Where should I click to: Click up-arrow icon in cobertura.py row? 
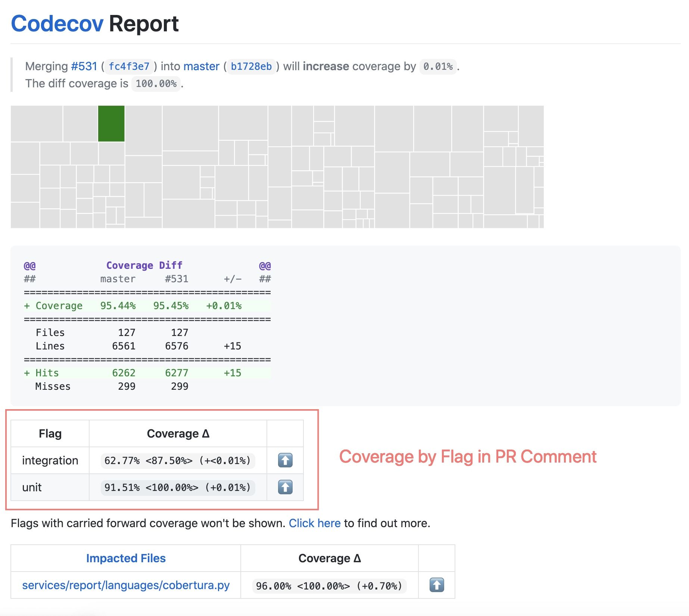click(x=437, y=585)
